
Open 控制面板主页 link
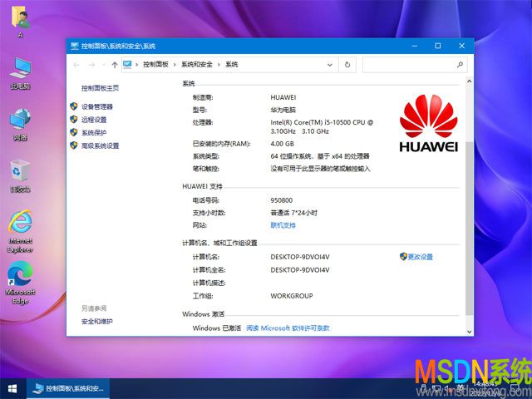[100, 88]
